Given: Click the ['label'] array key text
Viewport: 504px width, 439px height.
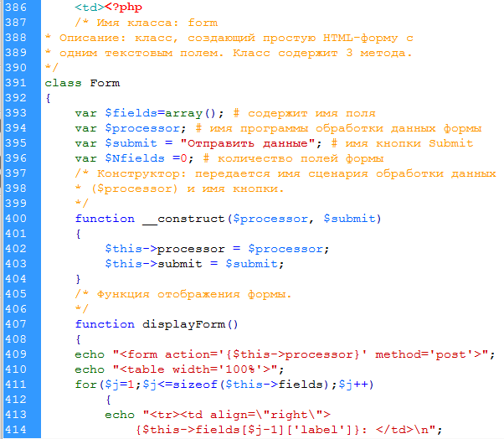Looking at the screenshot, I should (286, 430).
